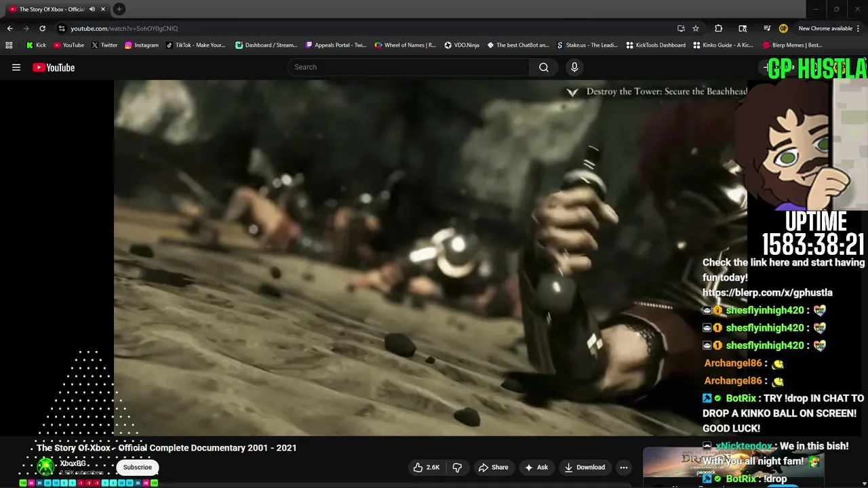Start voice search with microphone icon
The height and width of the screenshot is (488, 868).
(574, 67)
